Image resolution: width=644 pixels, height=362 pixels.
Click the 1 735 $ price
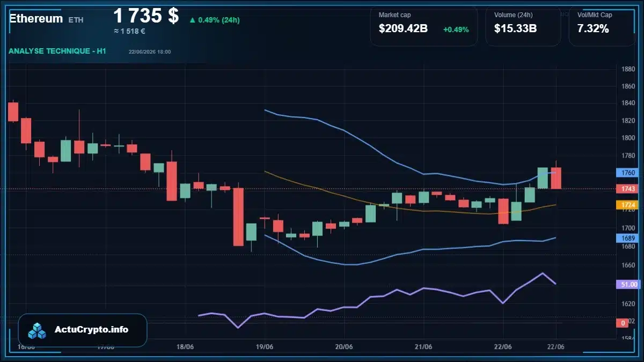146,16
